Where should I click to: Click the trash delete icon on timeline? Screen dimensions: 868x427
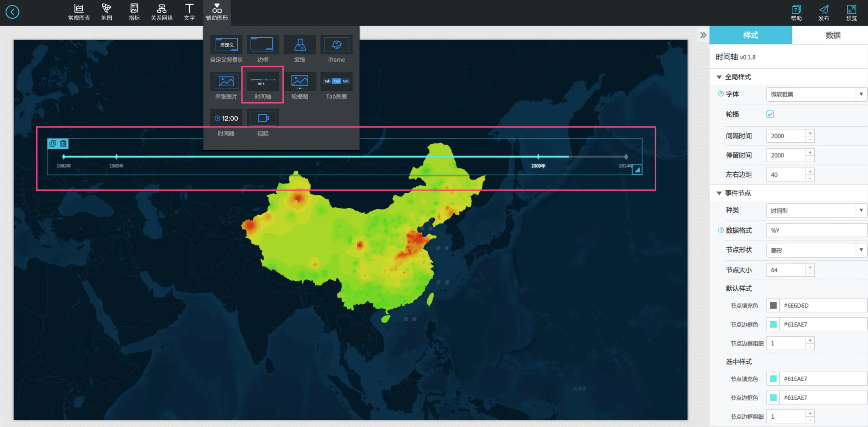(x=63, y=144)
